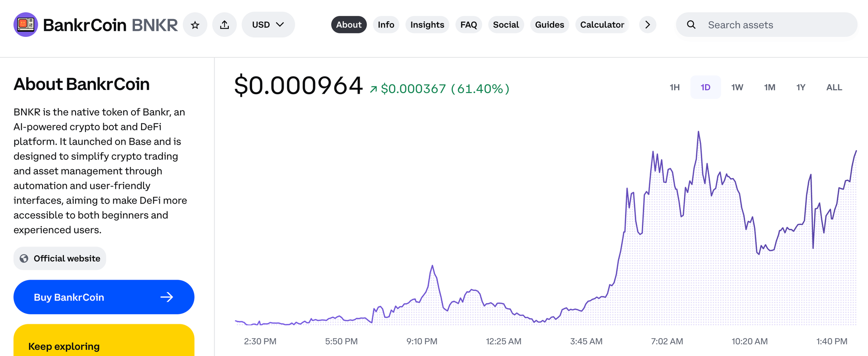Click the search magnifier icon
This screenshot has width=868, height=356.
(x=691, y=25)
